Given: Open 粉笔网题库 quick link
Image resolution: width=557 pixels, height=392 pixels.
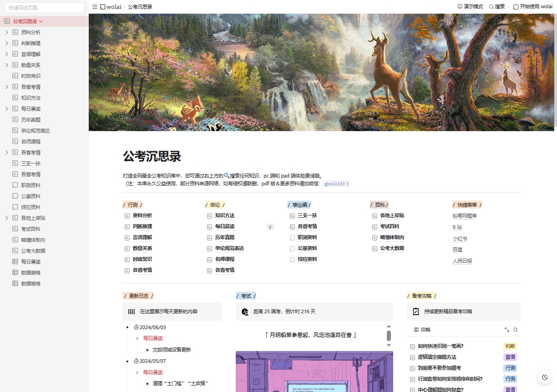Looking at the screenshot, I should coord(465,216).
